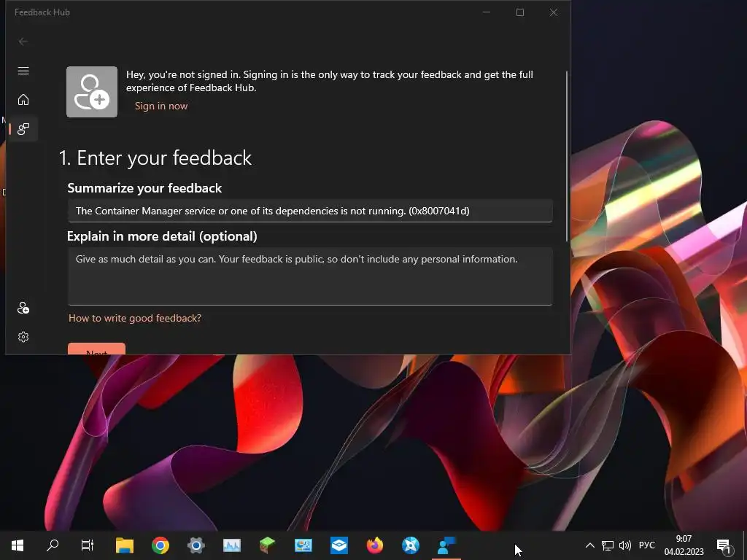Image resolution: width=747 pixels, height=560 pixels.
Task: Launch Firefox from taskbar
Action: (x=375, y=545)
